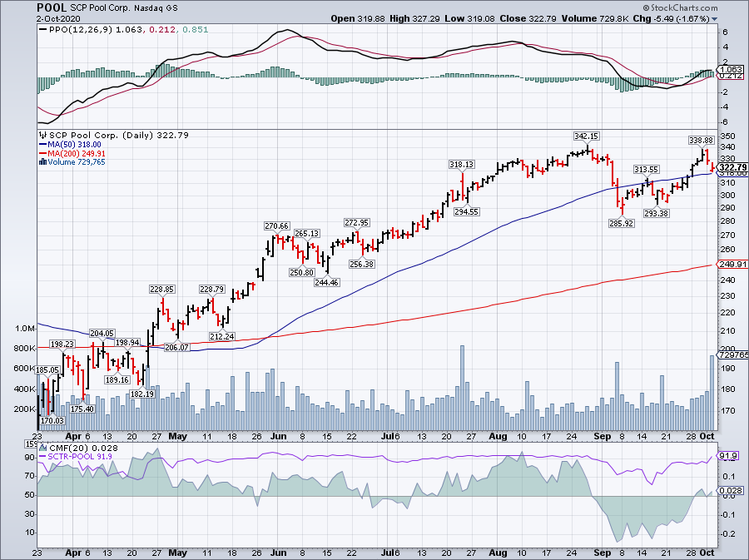Click the POOL ticker symbol title
Viewport: 749px width, 560px height.
click(52, 7)
